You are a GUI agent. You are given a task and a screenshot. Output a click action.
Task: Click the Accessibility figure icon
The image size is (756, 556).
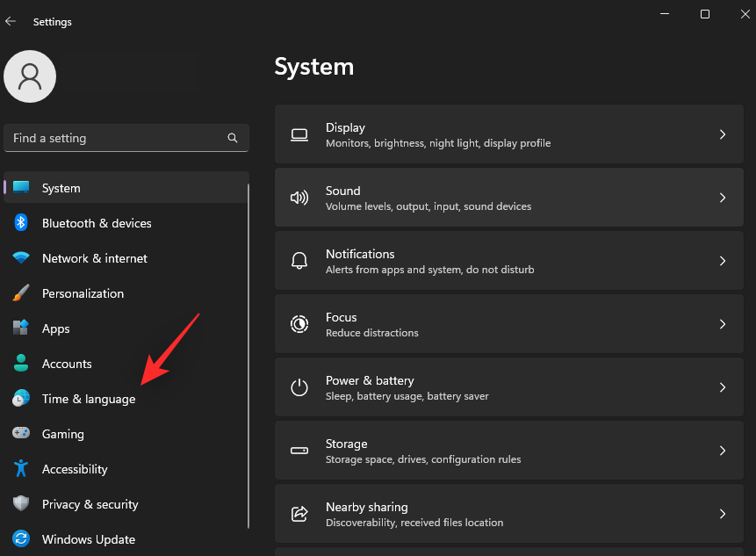[x=21, y=468]
